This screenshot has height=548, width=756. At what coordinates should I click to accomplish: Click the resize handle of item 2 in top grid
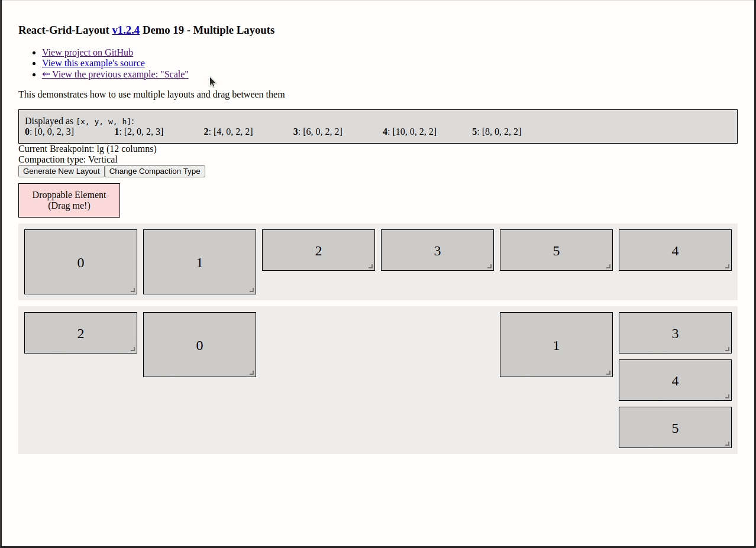click(x=370, y=266)
